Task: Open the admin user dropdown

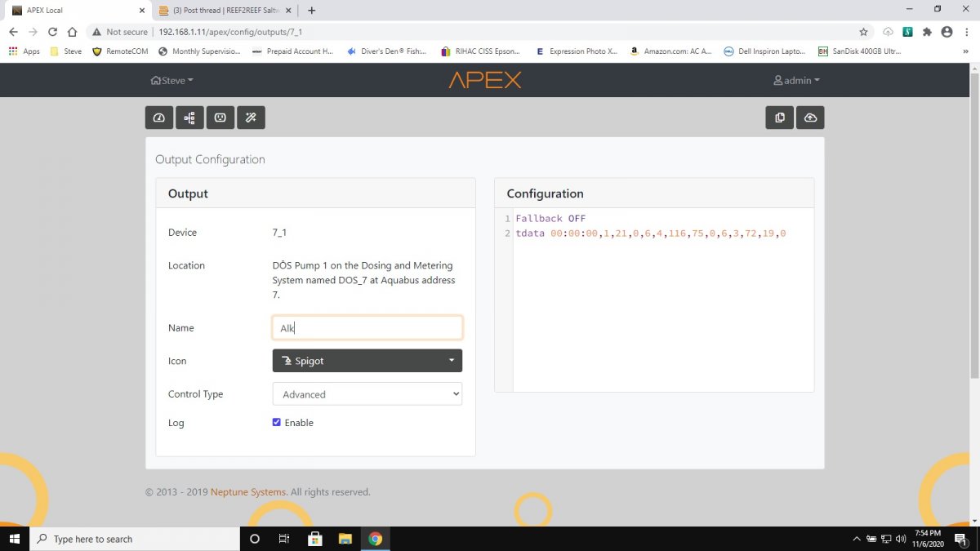Action: pos(796,81)
